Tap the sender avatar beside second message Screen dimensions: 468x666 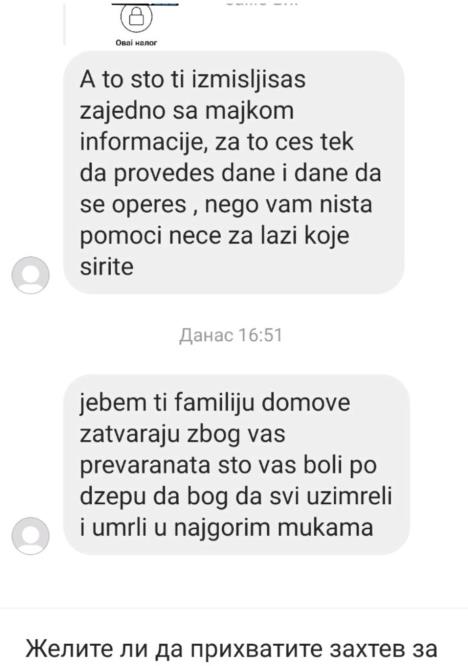(x=30, y=536)
